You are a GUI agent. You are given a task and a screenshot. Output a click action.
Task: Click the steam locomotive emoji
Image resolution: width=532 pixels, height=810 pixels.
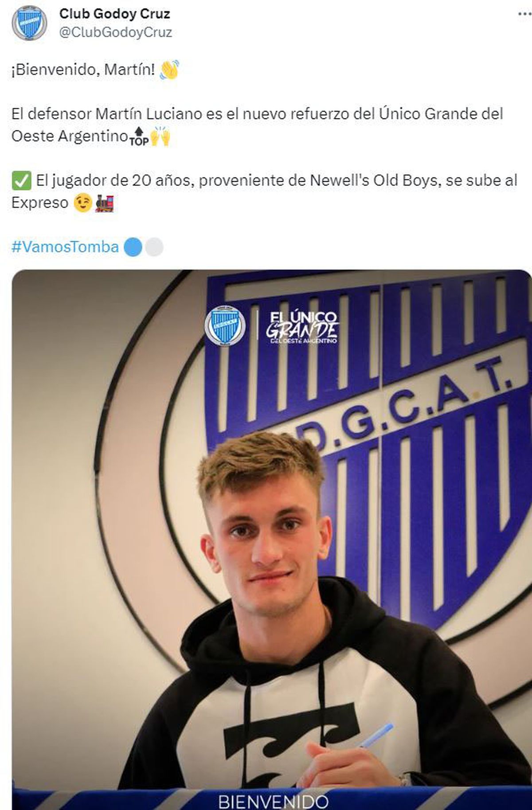click(x=105, y=203)
